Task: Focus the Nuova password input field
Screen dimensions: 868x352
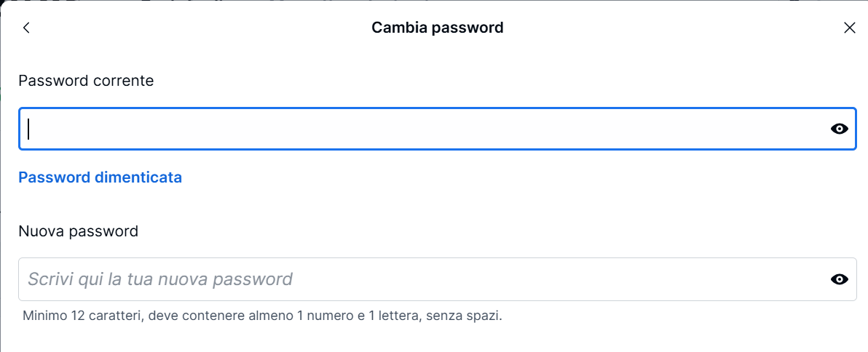Action: point(422,279)
